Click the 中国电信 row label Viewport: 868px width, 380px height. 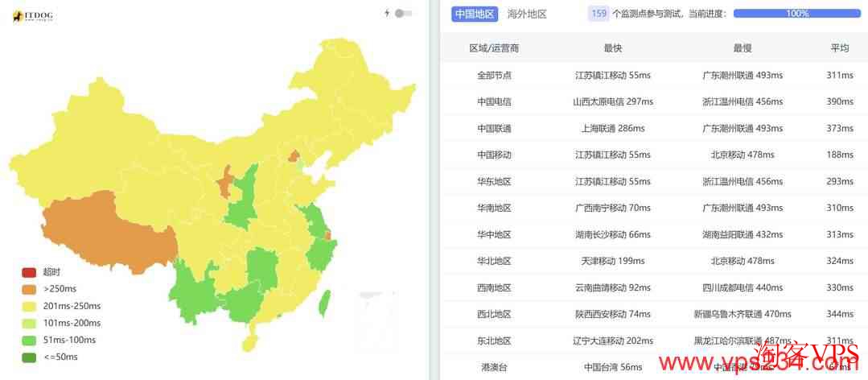(x=495, y=101)
